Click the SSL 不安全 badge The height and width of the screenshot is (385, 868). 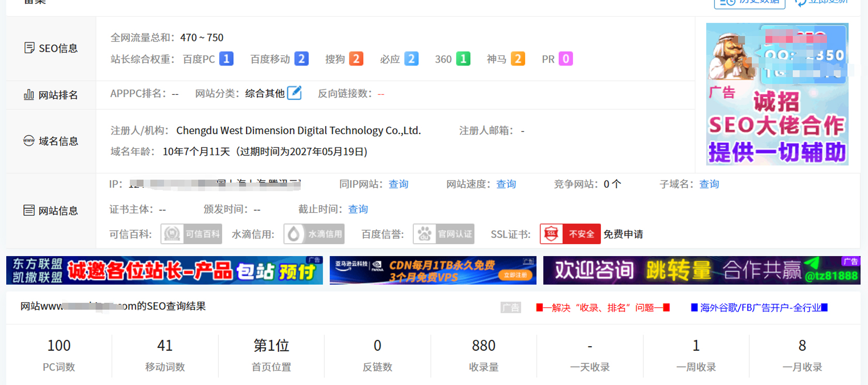[570, 234]
